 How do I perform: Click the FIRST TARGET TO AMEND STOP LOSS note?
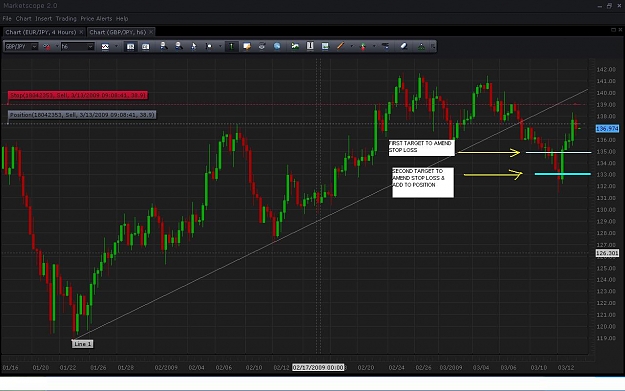[x=421, y=147]
